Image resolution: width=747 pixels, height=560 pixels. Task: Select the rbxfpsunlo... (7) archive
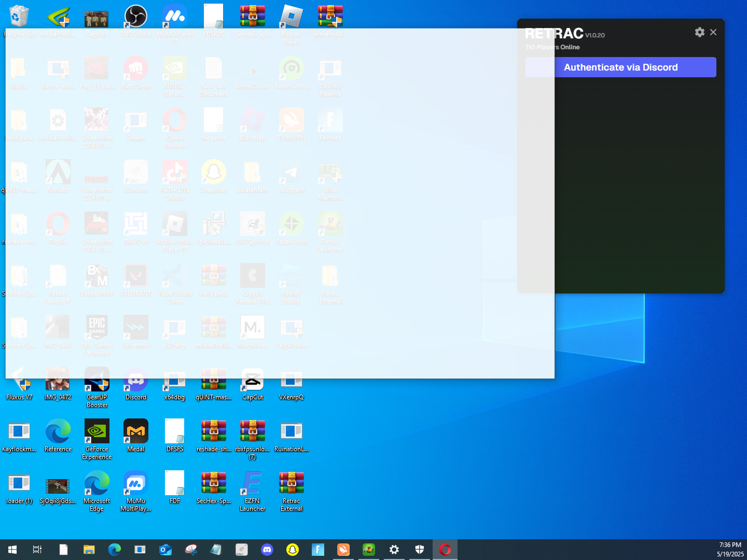pyautogui.click(x=253, y=440)
